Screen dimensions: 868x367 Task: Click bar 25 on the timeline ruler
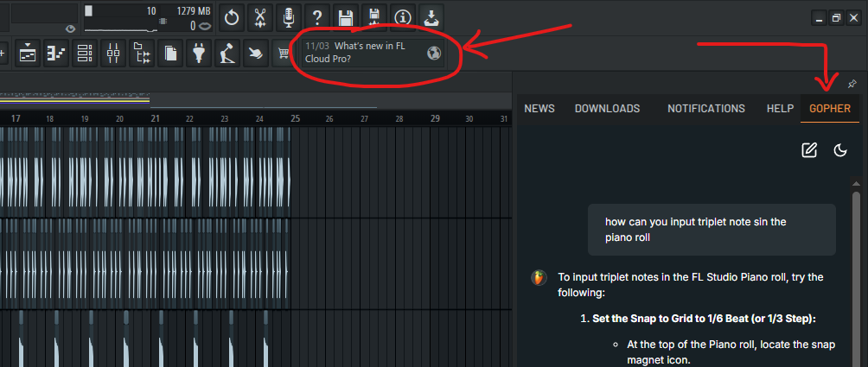click(296, 118)
